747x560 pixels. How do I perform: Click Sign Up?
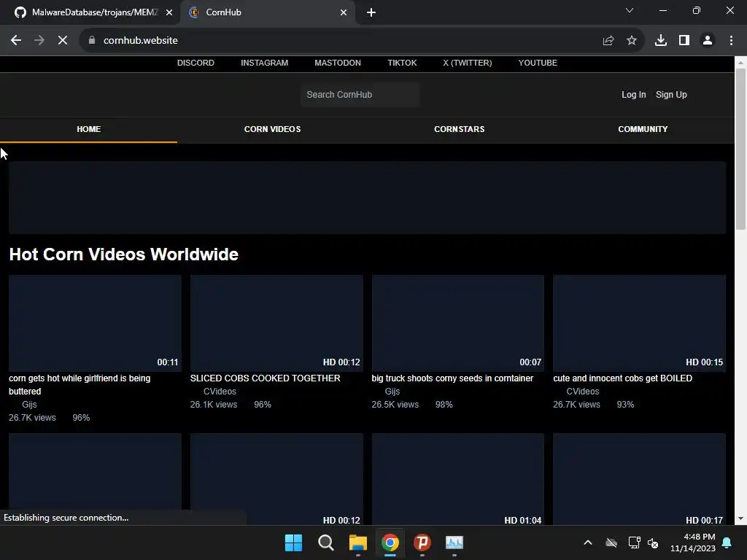[x=671, y=95]
